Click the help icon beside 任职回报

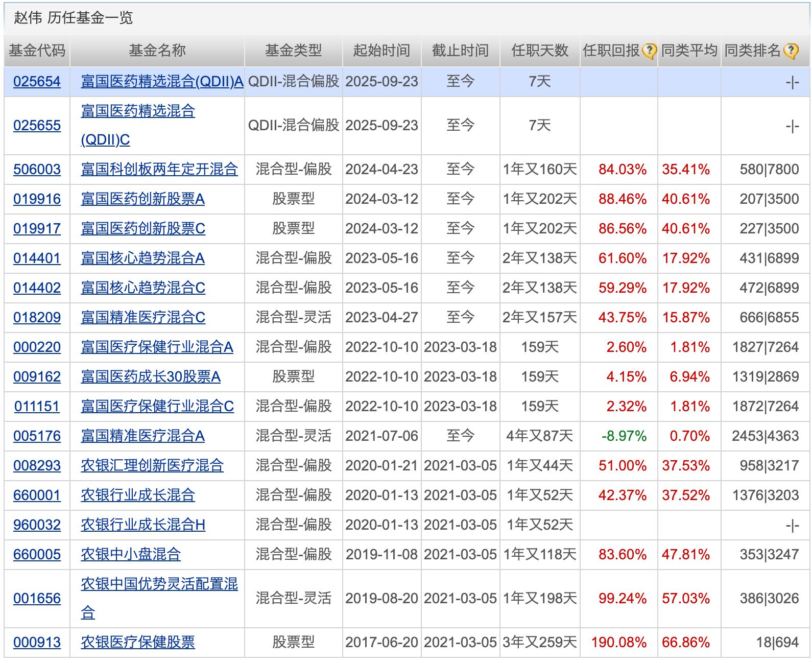[649, 51]
